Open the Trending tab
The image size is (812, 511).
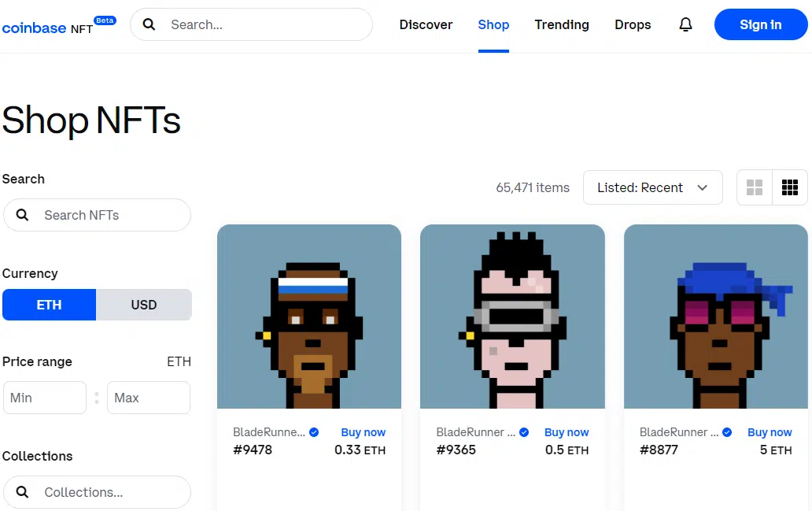pos(562,25)
